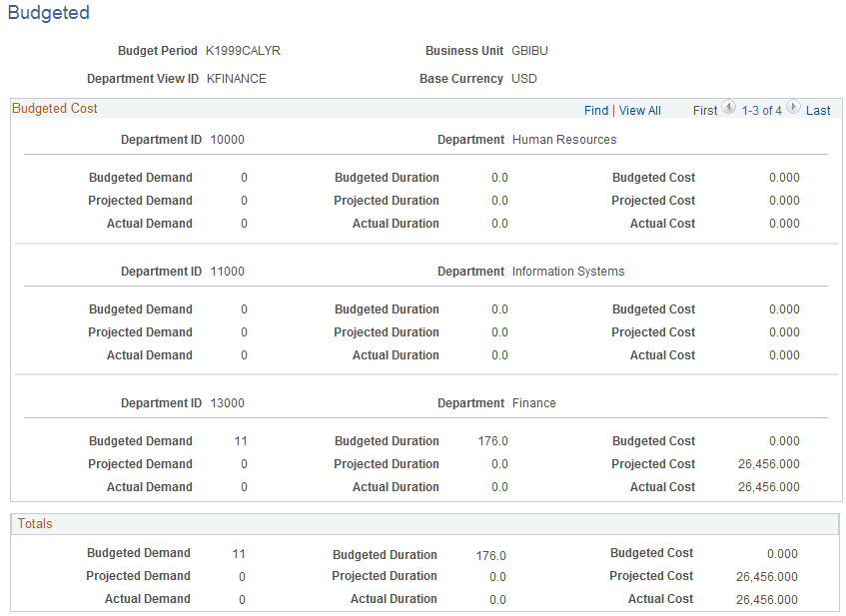Click First in the grid navigation
The image size is (846, 616).
point(706,110)
